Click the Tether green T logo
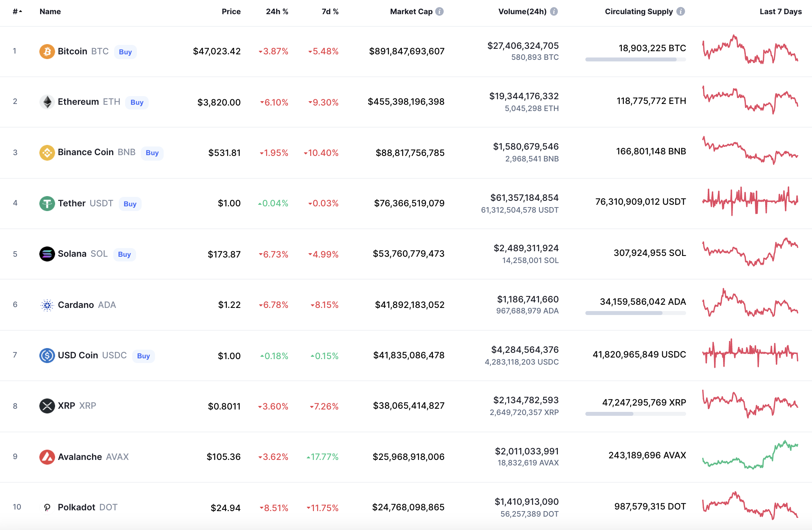The width and height of the screenshot is (812, 530). click(x=47, y=204)
